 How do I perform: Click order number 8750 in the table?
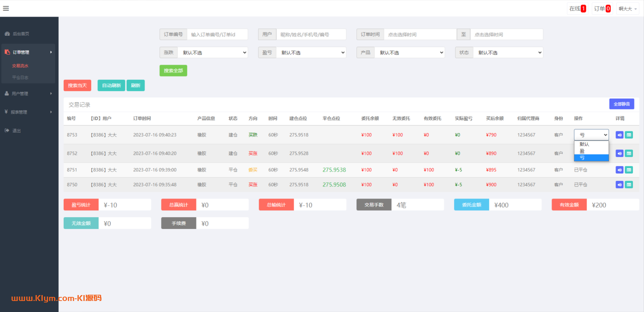coord(72,184)
